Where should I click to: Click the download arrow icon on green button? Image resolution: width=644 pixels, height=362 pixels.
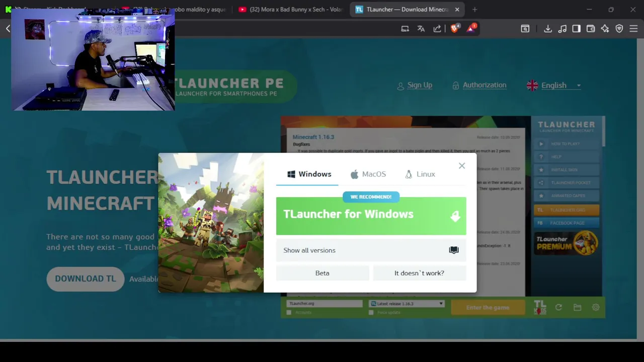(x=455, y=216)
